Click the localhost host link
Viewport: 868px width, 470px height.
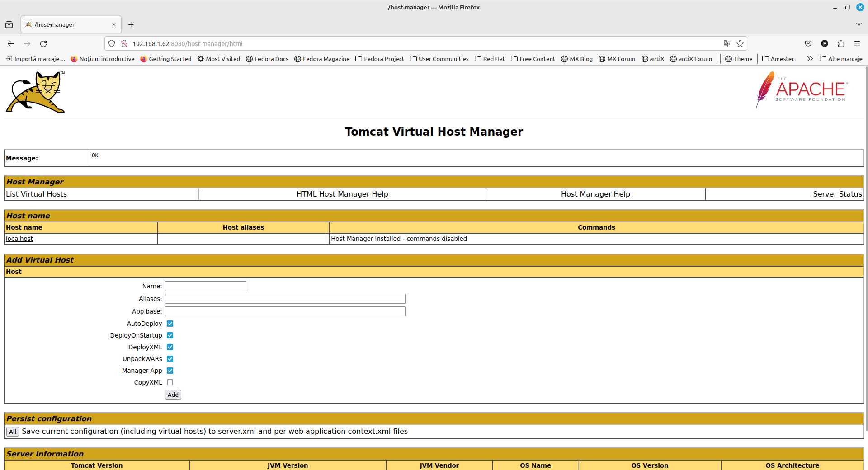click(19, 239)
